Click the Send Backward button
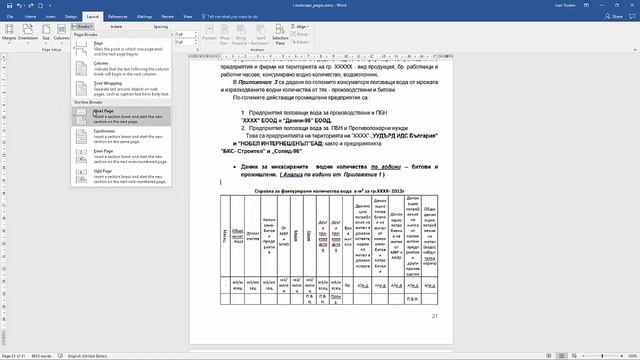Viewport: 640px width, 360px height. click(x=260, y=34)
